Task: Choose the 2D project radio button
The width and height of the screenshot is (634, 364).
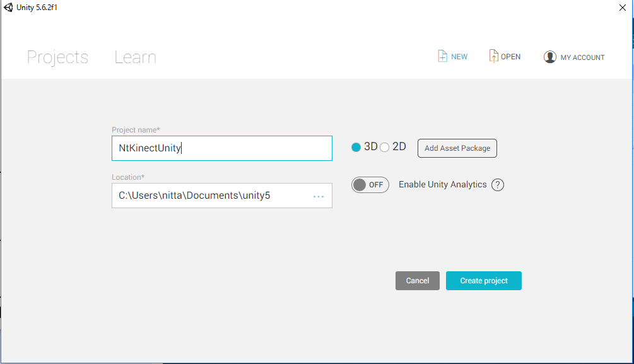Action: point(385,147)
